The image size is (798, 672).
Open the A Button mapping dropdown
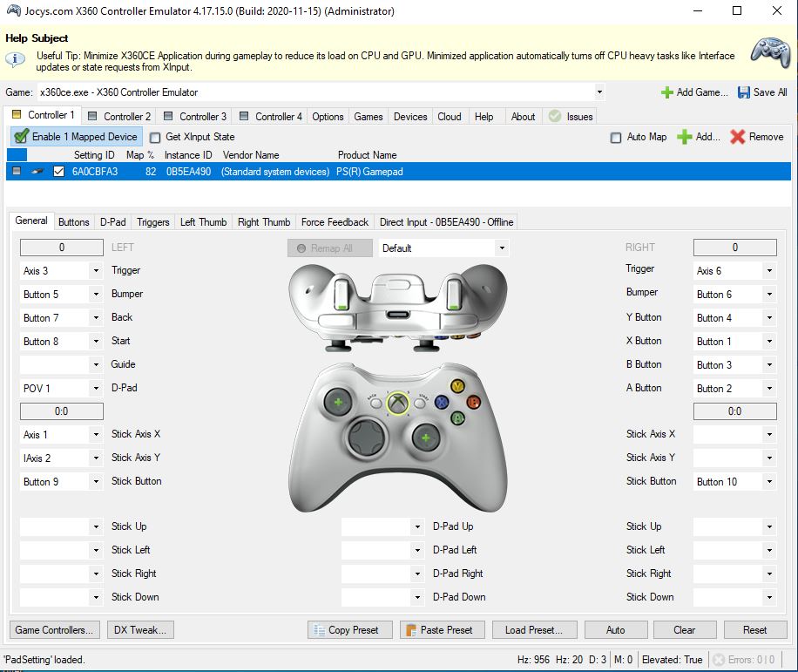click(768, 389)
